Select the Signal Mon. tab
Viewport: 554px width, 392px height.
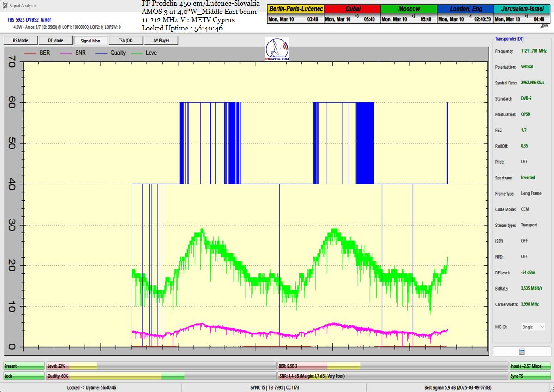[x=91, y=41]
